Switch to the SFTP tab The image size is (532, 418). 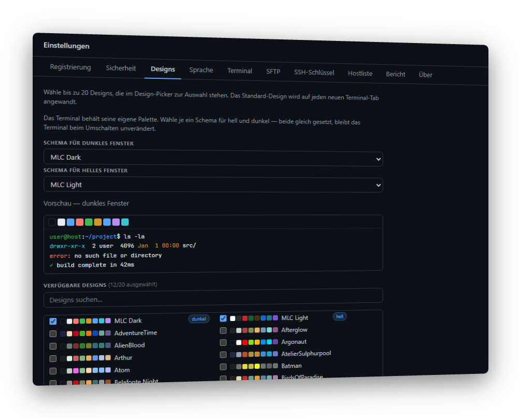[273, 72]
